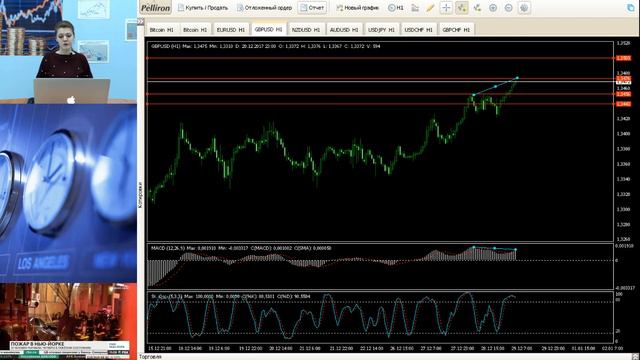
Task: Click the Los Angeles clocks video panel
Action: [x=68, y=193]
